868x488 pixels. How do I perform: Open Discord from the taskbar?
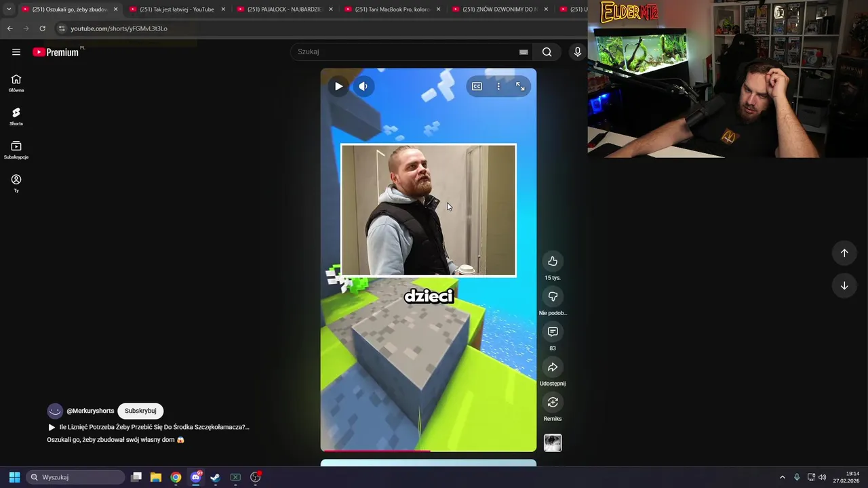click(196, 477)
